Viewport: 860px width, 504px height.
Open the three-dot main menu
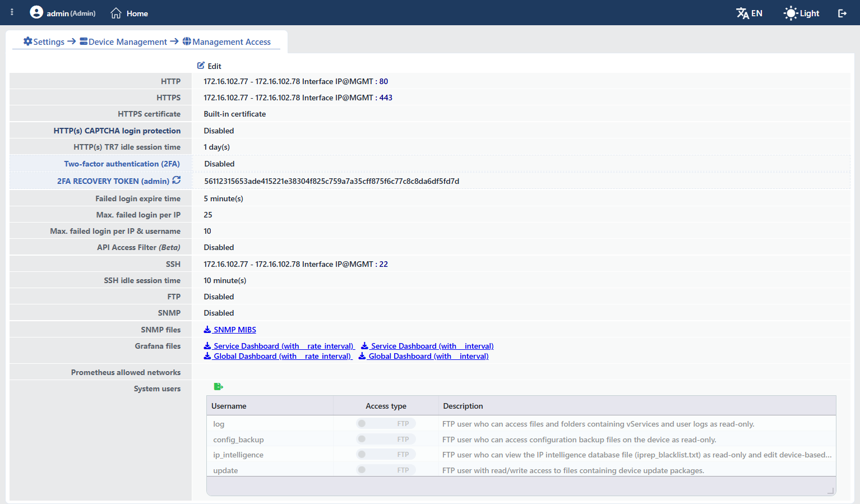[x=12, y=12]
